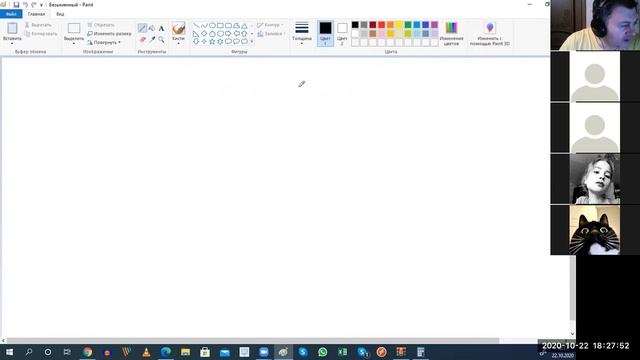Choose the Five-point star shape
Viewport: 640px width, 360px height.
click(x=212, y=41)
